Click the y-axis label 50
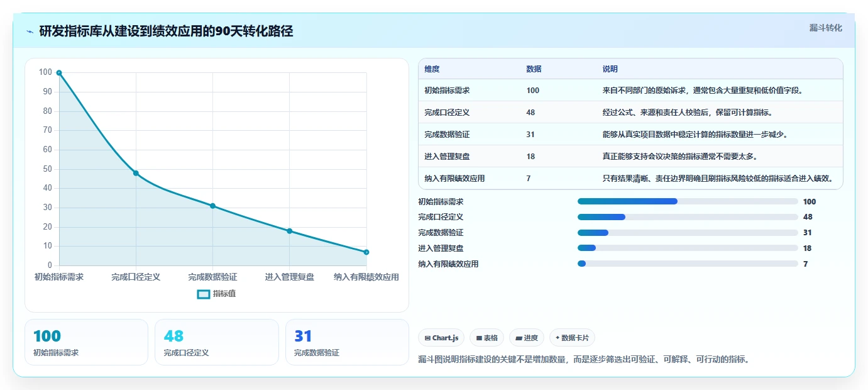Image resolution: width=868 pixels, height=390 pixels. click(47, 169)
